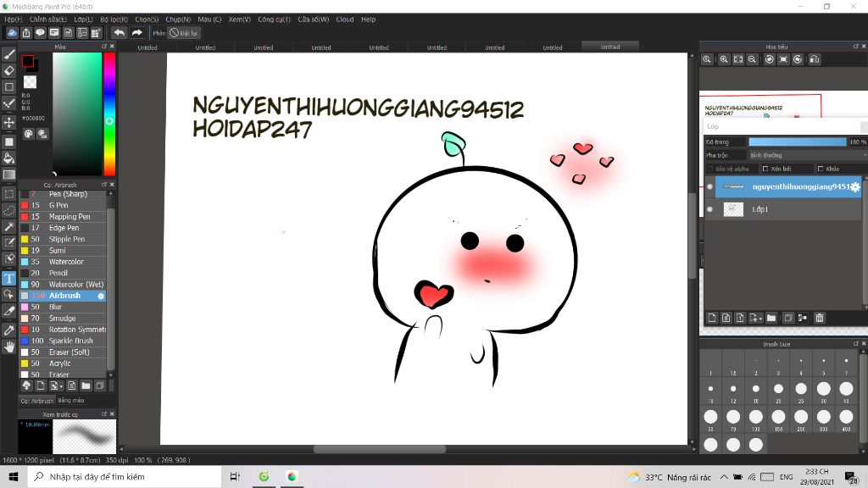Select the rectangular Select tool
The image size is (868, 488).
point(8,194)
